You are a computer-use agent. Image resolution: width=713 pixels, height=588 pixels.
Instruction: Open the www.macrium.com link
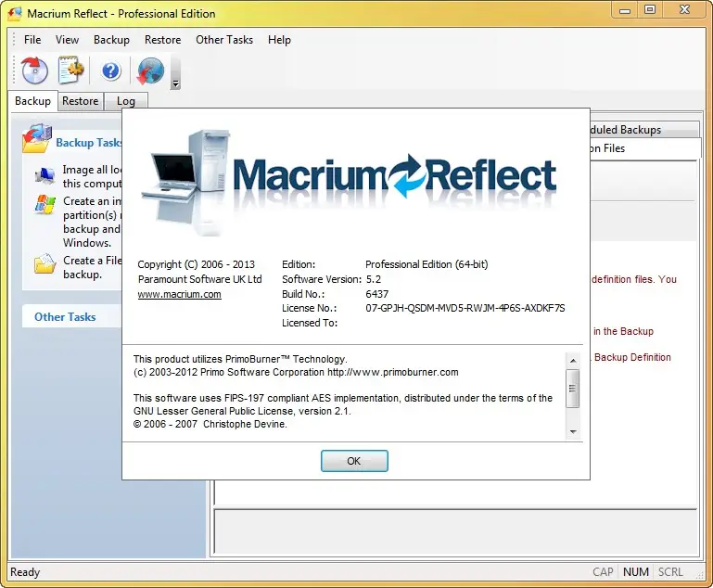coord(180,294)
